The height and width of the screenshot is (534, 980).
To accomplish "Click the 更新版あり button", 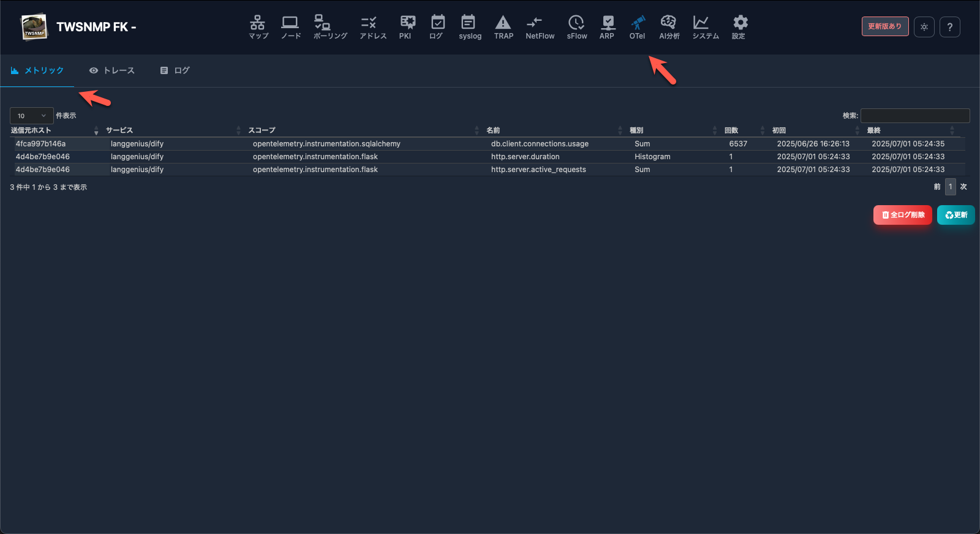I will (885, 26).
